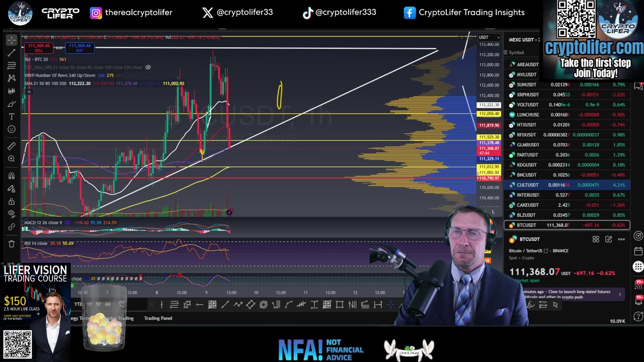Open the Fibonacci and Gann tools group
Image resolution: width=644 pixels, height=362 pixels.
point(12,65)
